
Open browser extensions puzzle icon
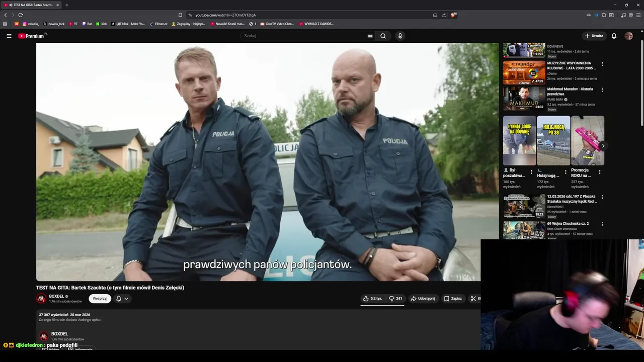pos(604,15)
